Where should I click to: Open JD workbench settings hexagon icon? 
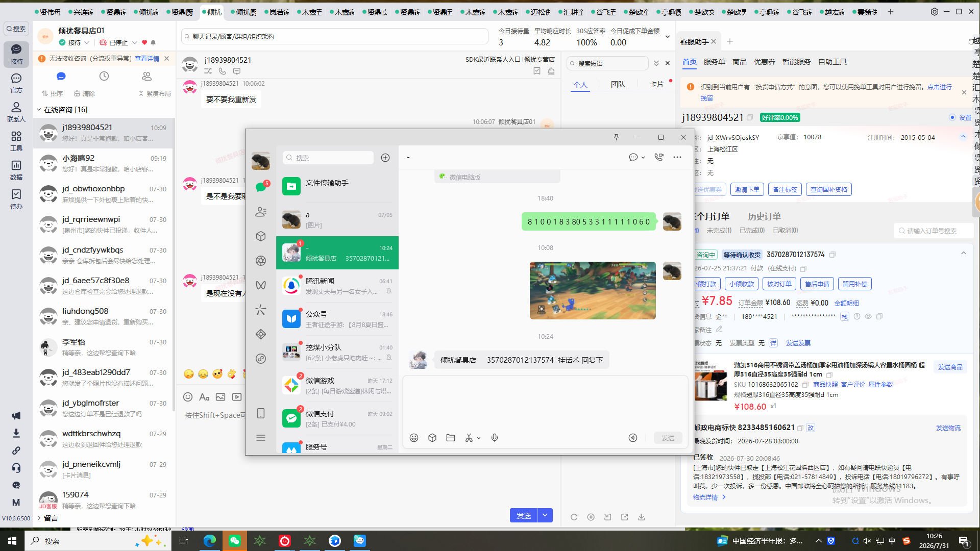pyautogui.click(x=935, y=12)
